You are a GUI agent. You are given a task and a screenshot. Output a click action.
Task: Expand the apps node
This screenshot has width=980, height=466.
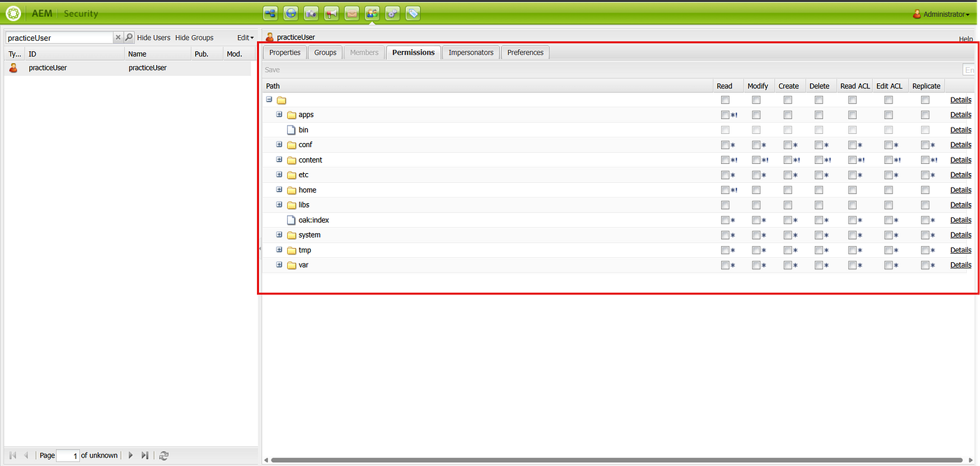(279, 114)
